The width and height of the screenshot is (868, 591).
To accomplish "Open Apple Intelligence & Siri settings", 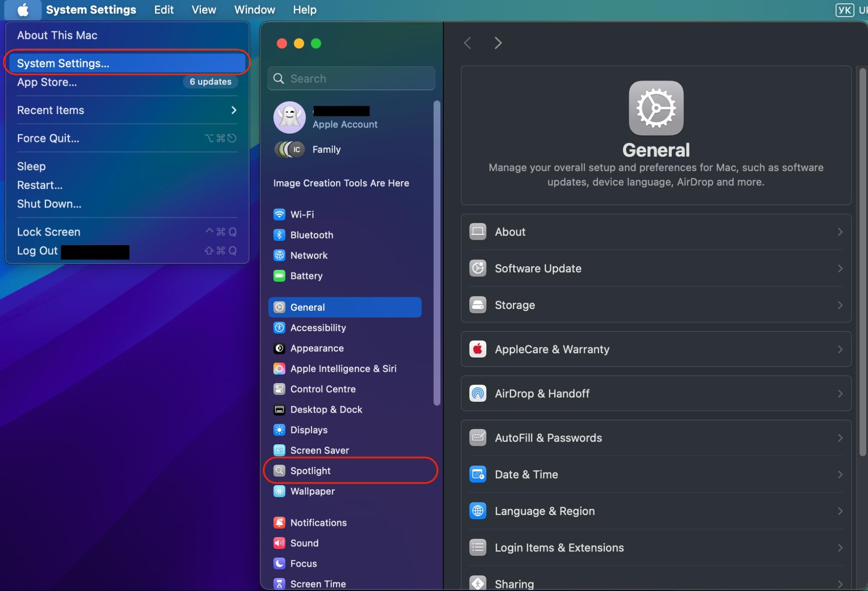I will point(343,368).
